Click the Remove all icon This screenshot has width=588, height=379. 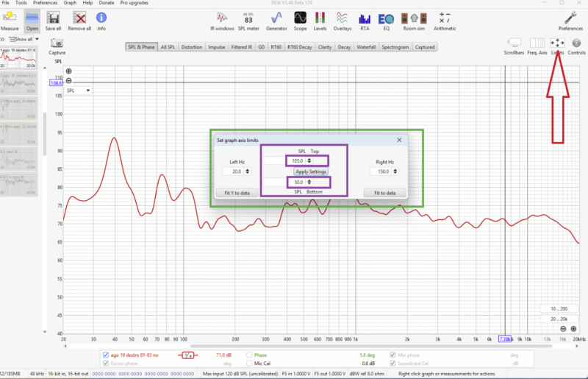click(x=79, y=21)
